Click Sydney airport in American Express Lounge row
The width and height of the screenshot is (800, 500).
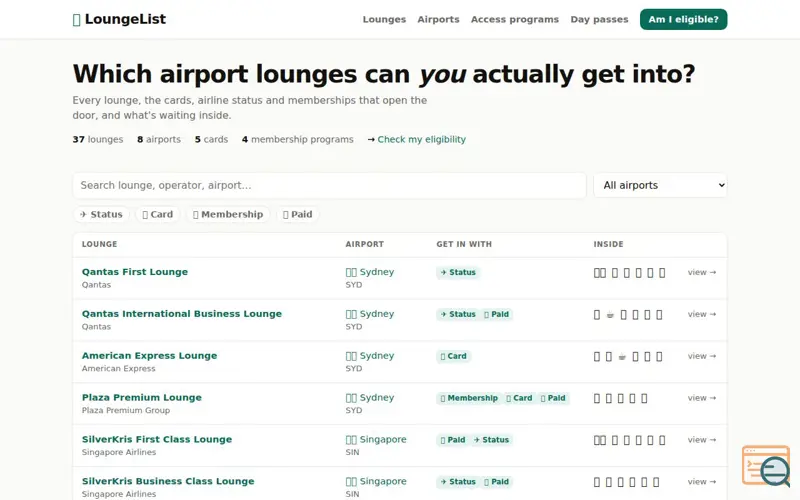click(370, 356)
